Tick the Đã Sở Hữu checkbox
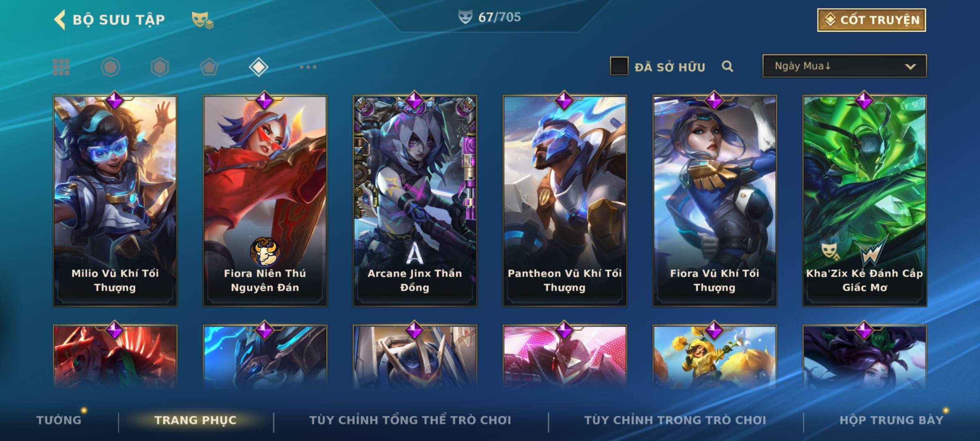Image resolution: width=980 pixels, height=441 pixels. 619,66
